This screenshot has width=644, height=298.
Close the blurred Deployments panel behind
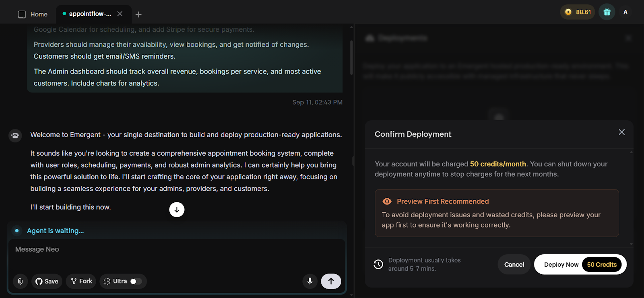point(628,38)
